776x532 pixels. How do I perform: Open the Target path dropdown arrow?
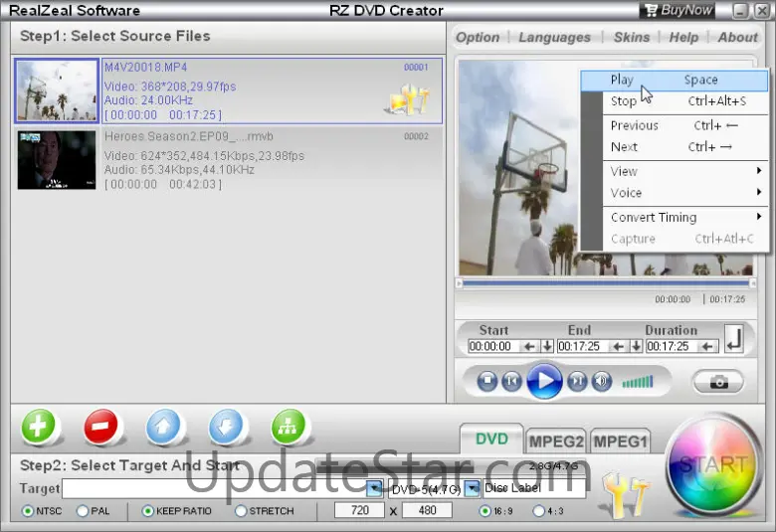[x=374, y=489]
